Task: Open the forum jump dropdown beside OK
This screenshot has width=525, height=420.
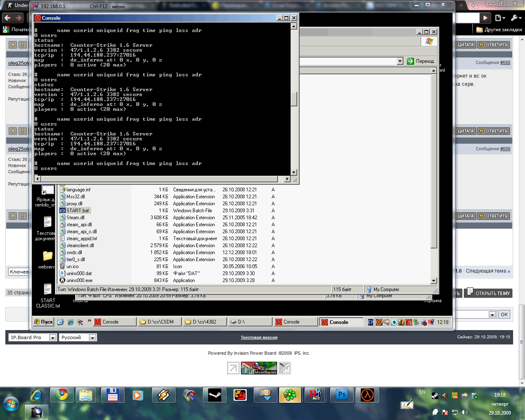Action: point(493,314)
